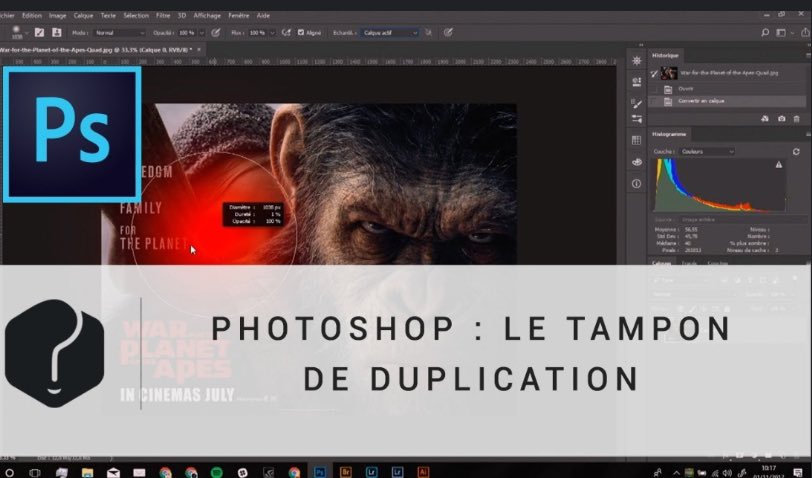The height and width of the screenshot is (478, 812).
Task: Click the share icon at top right
Action: (806, 33)
